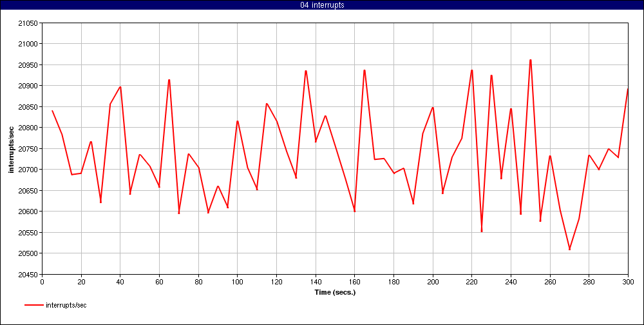Click the 20800 y-axis label

28,128
